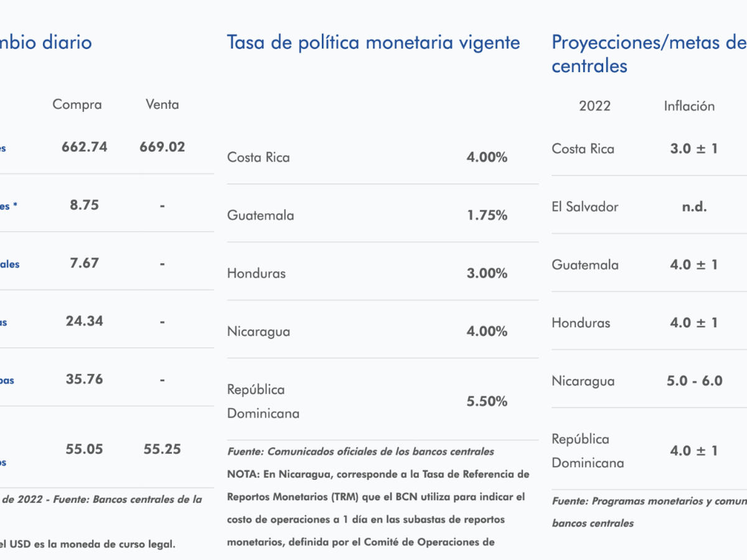This screenshot has height=560, width=747.
Task: Select Nicaragua's 5.0 - 6.0 inflation target
Action: 694,381
